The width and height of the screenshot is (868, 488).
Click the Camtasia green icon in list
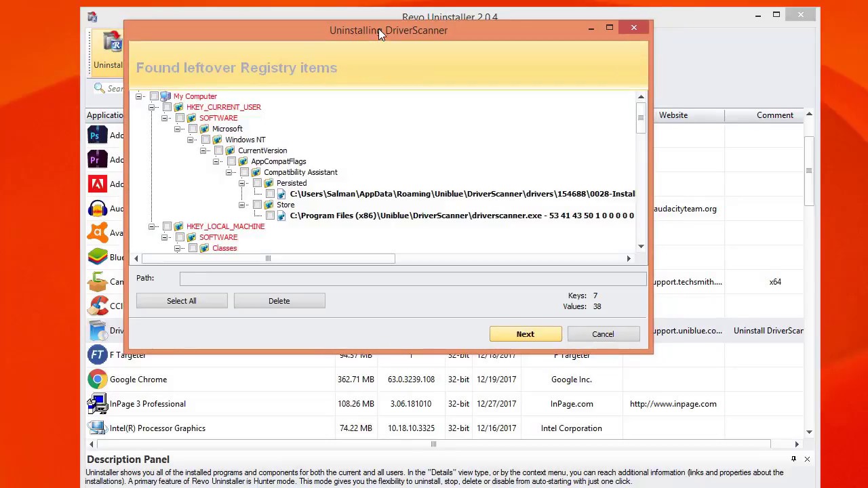click(98, 281)
